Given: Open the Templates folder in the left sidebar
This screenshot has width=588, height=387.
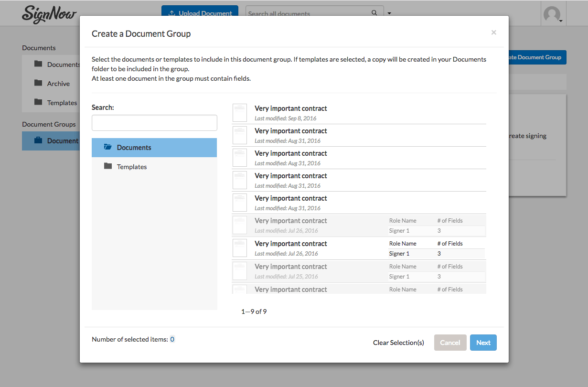Looking at the screenshot, I should 62,102.
